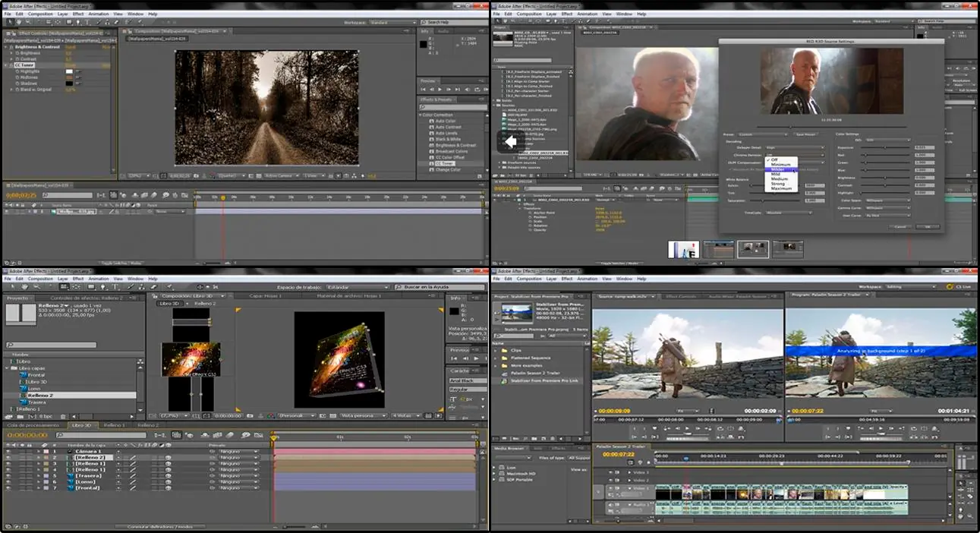
Task: Select the Clips folder in Premiere Project panel
Action: click(515, 350)
